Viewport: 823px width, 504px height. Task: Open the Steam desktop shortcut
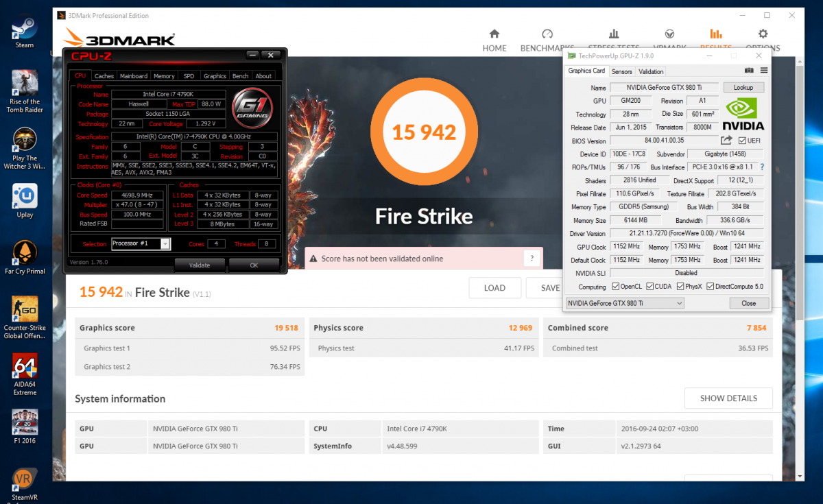[25, 32]
